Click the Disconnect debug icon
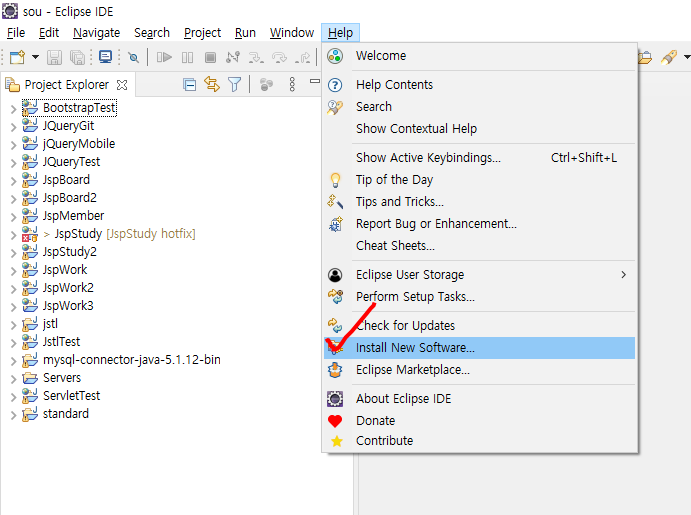This screenshot has width=691, height=515. coord(233,57)
